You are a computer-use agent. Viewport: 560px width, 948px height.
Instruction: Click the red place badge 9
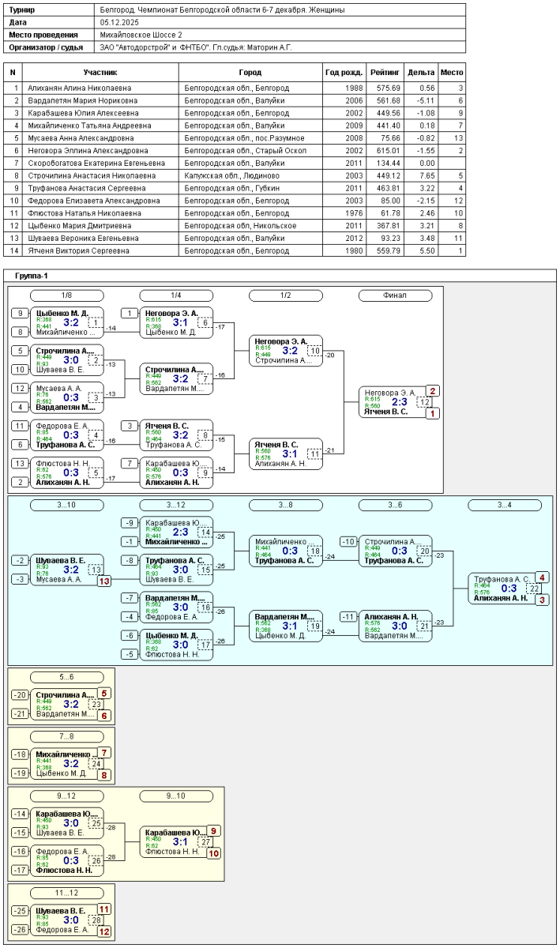pyautogui.click(x=213, y=831)
